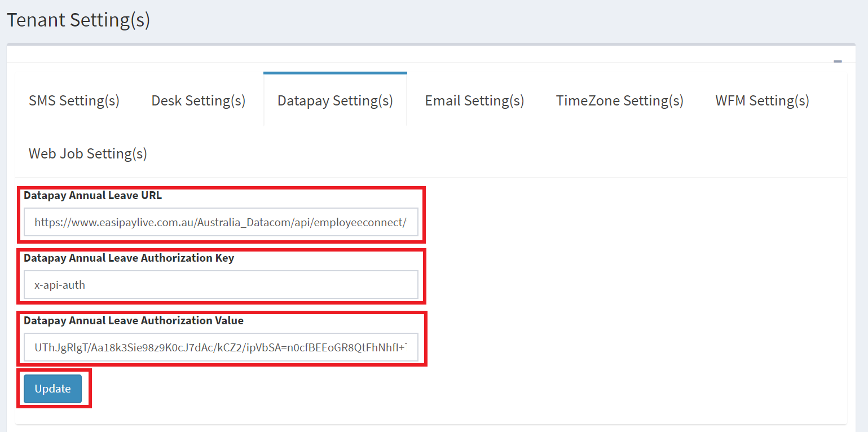Click the Datapay Annual Leave URL label
Screen dimensions: 868x432
click(x=92, y=195)
